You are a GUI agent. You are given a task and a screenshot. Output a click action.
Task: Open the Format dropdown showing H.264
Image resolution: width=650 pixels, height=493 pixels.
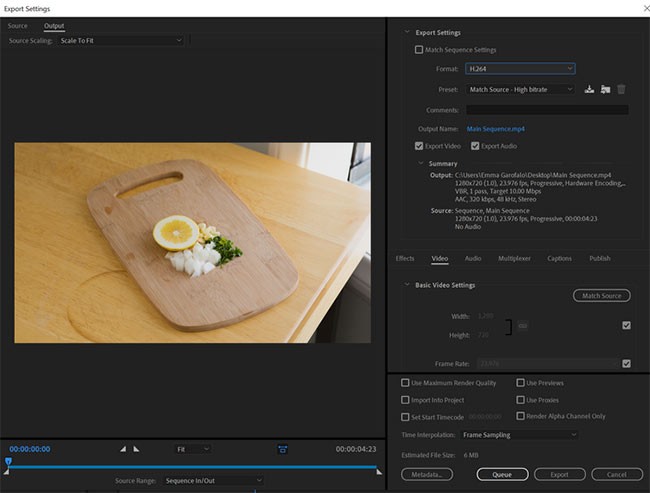click(521, 68)
